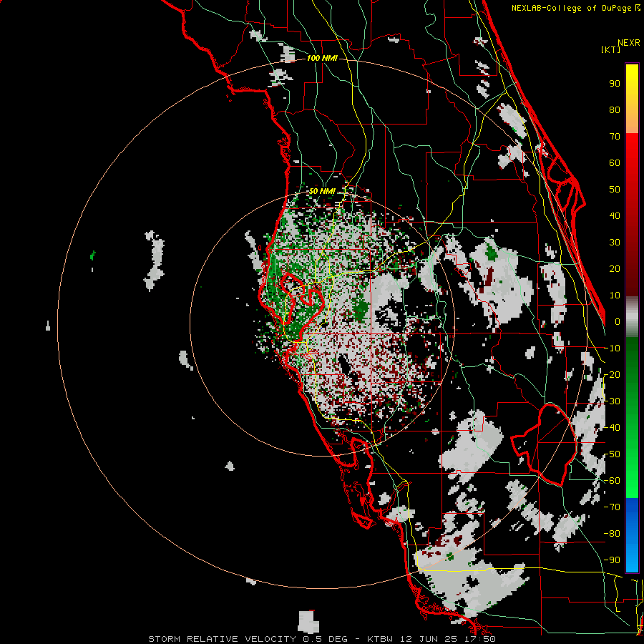Image resolution: width=644 pixels, height=644 pixels.
Task: Click the positive 20 knot scale label
Action: click(x=615, y=268)
